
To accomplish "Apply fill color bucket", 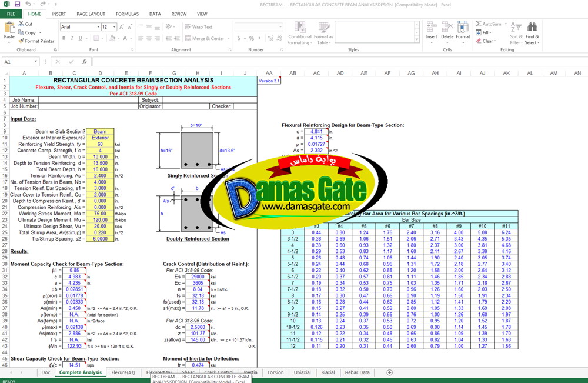I will 112,38.
